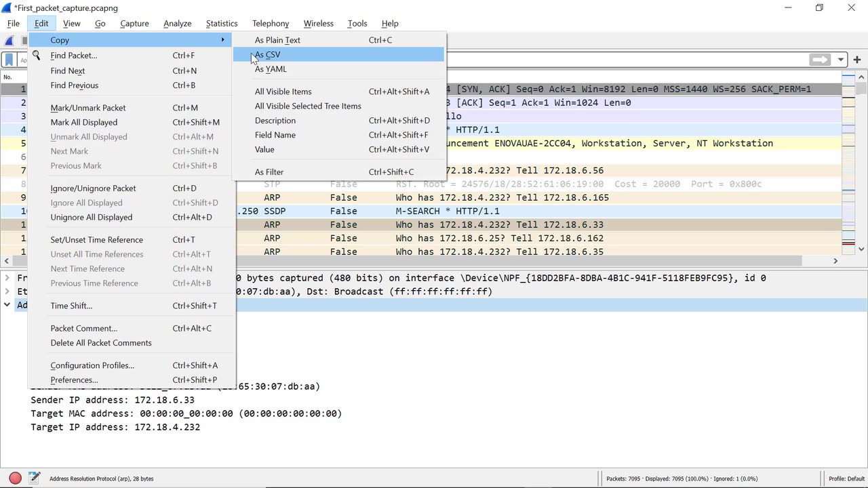This screenshot has height=488, width=868.
Task: Select packet Who has 172.18.4.232? Tell 172.18.6.165
Action: (502, 197)
